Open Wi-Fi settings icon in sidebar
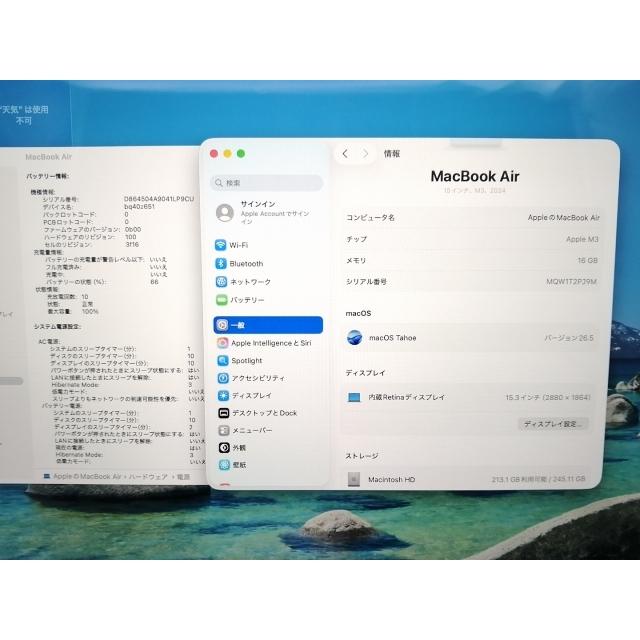 point(220,245)
